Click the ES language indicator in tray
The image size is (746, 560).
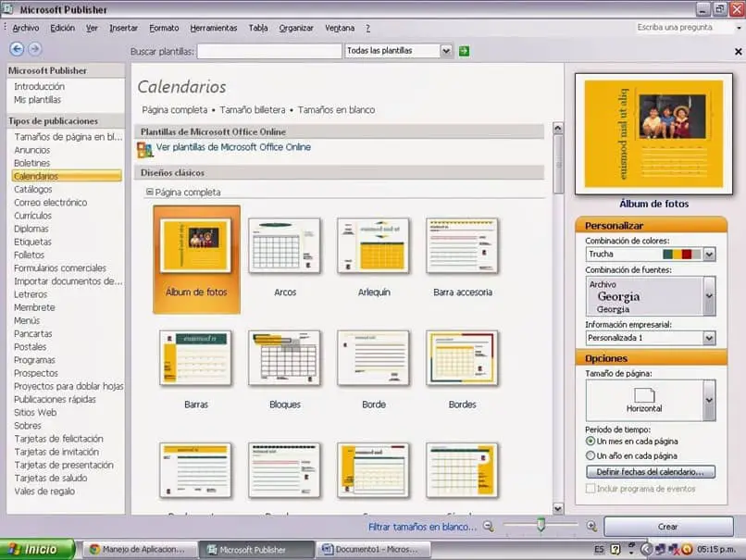pyautogui.click(x=599, y=550)
